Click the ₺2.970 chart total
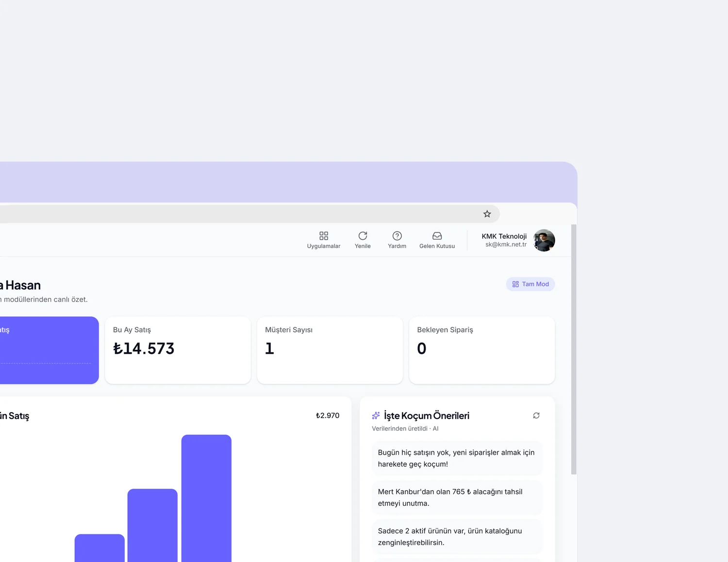Image resolution: width=728 pixels, height=562 pixels. point(328,415)
